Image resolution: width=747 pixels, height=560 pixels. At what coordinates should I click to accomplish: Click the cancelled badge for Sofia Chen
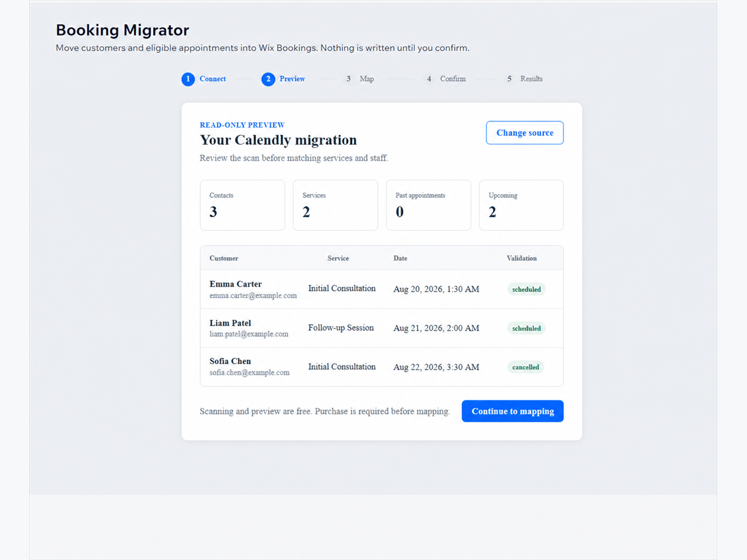click(x=525, y=367)
